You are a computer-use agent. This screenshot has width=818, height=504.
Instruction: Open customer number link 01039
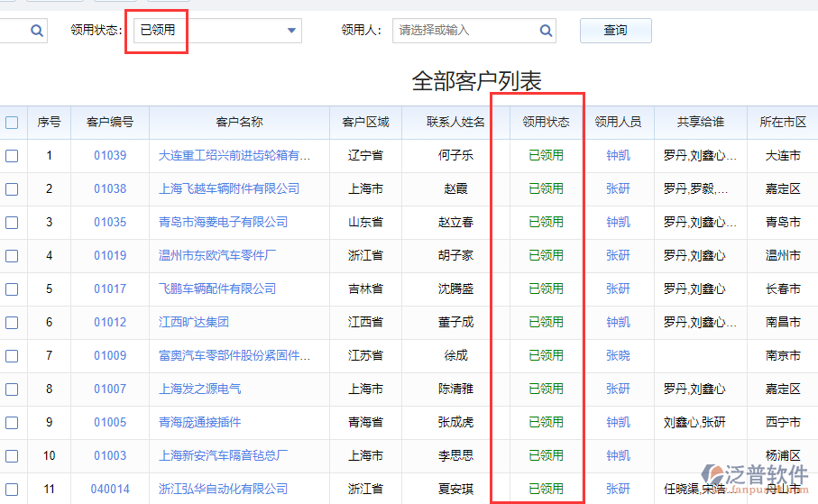(110, 155)
